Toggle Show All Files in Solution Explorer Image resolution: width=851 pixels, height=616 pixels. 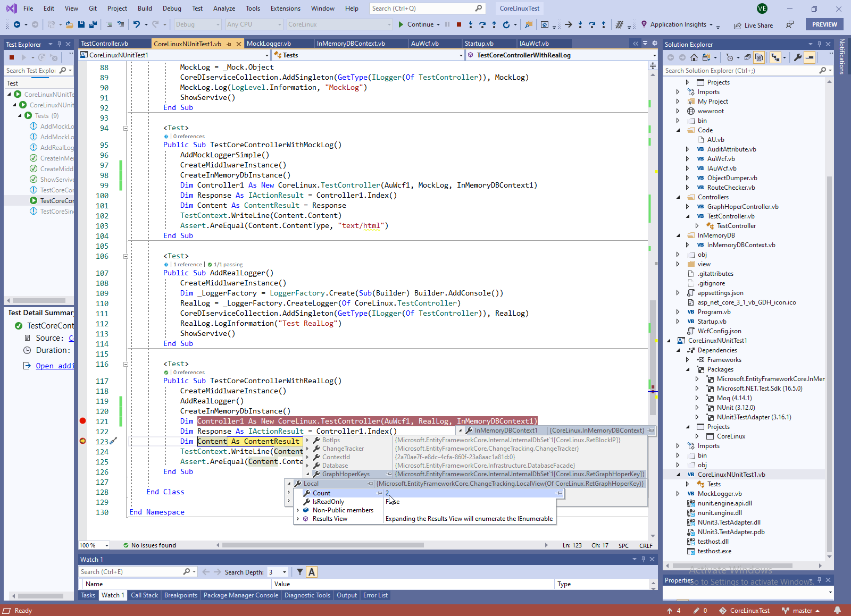pos(759,57)
